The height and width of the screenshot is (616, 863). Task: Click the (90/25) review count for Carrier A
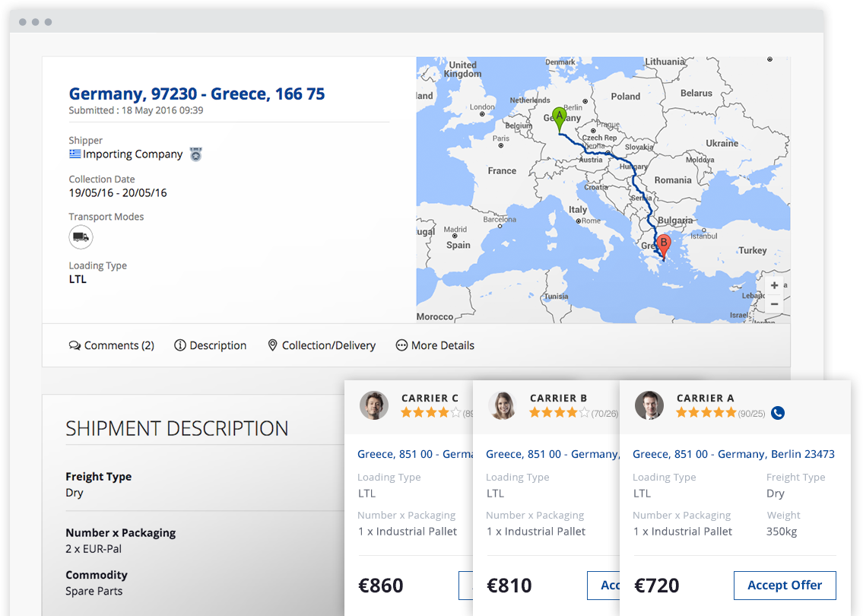[751, 414]
